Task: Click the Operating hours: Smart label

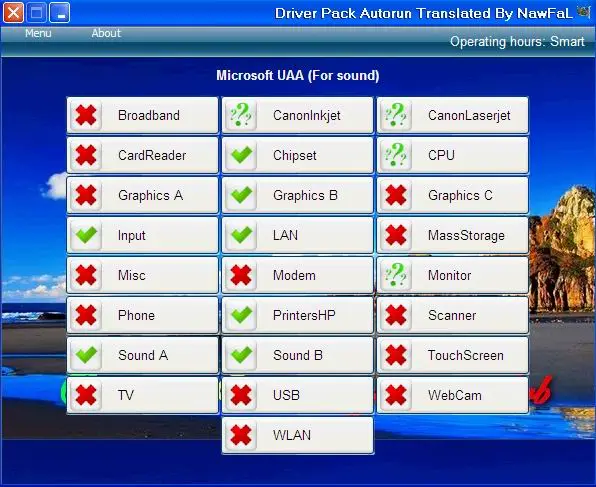Action: 517,41
